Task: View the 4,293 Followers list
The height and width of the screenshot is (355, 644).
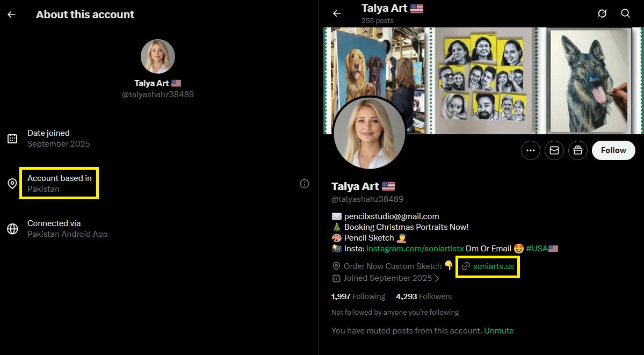Action: [x=424, y=296]
